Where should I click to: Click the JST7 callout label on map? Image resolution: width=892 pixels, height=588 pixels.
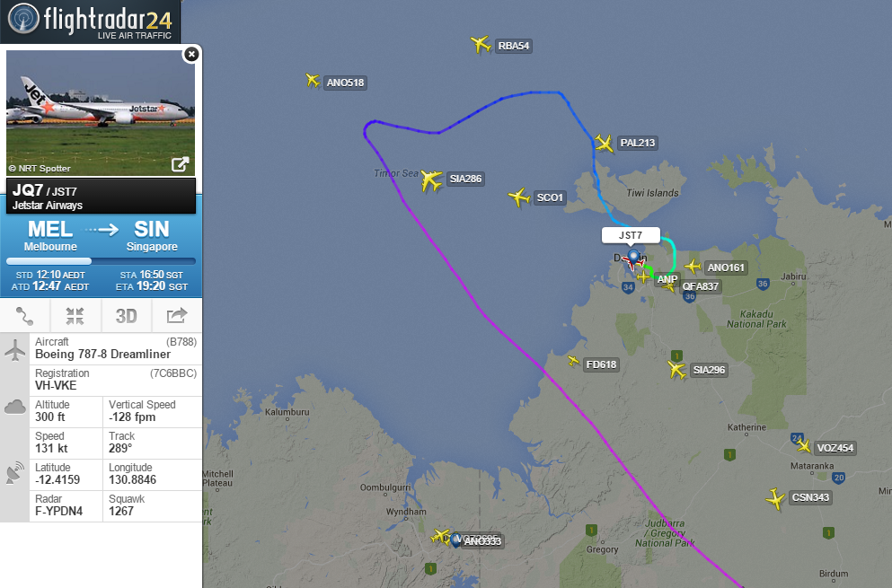pyautogui.click(x=631, y=235)
